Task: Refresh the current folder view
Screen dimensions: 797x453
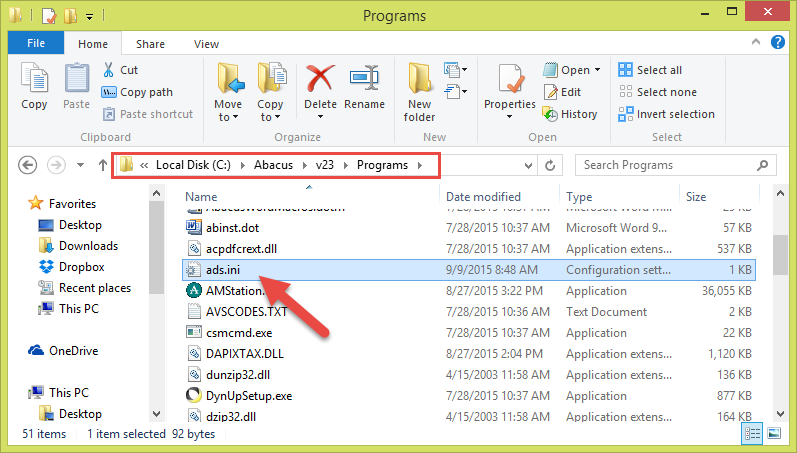Action: pos(550,165)
